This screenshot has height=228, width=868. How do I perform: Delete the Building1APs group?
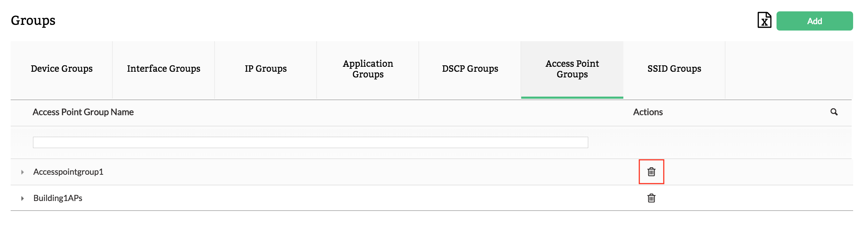(x=651, y=198)
